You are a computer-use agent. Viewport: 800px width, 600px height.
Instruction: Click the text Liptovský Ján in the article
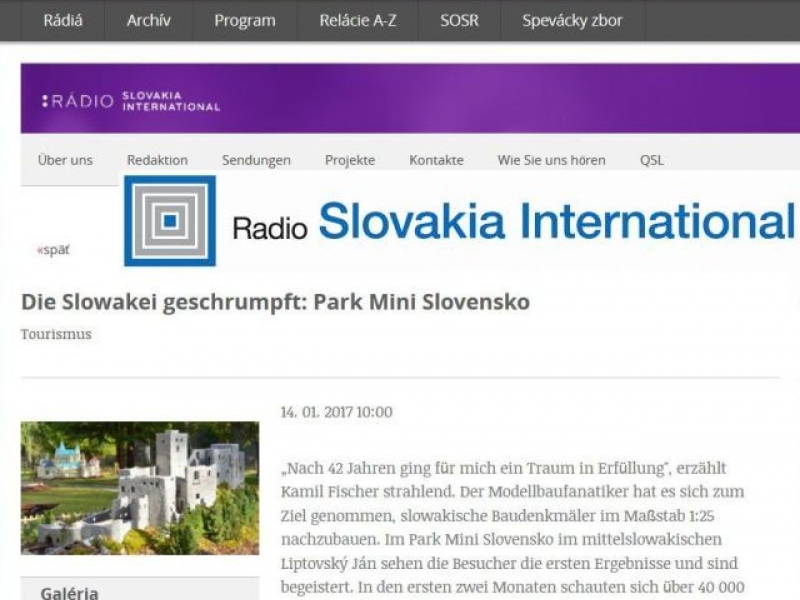328,564
